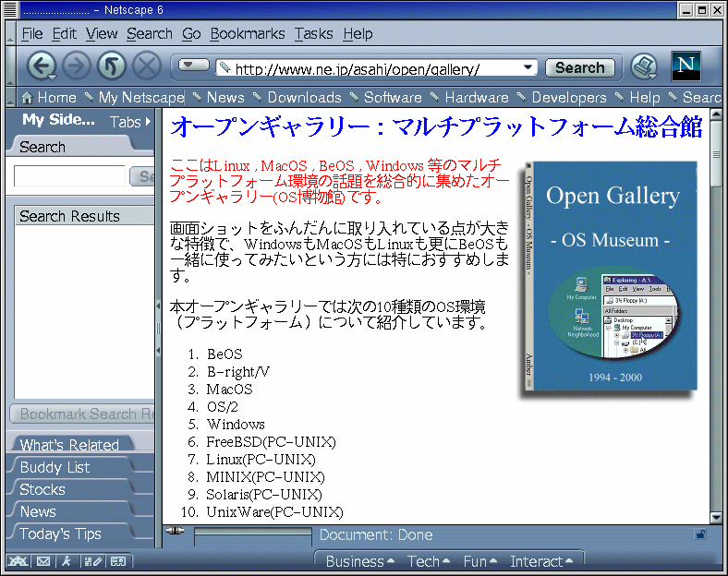Click the vertical scrollbar thumb
Viewport: 728px width, 576px height.
point(716,153)
